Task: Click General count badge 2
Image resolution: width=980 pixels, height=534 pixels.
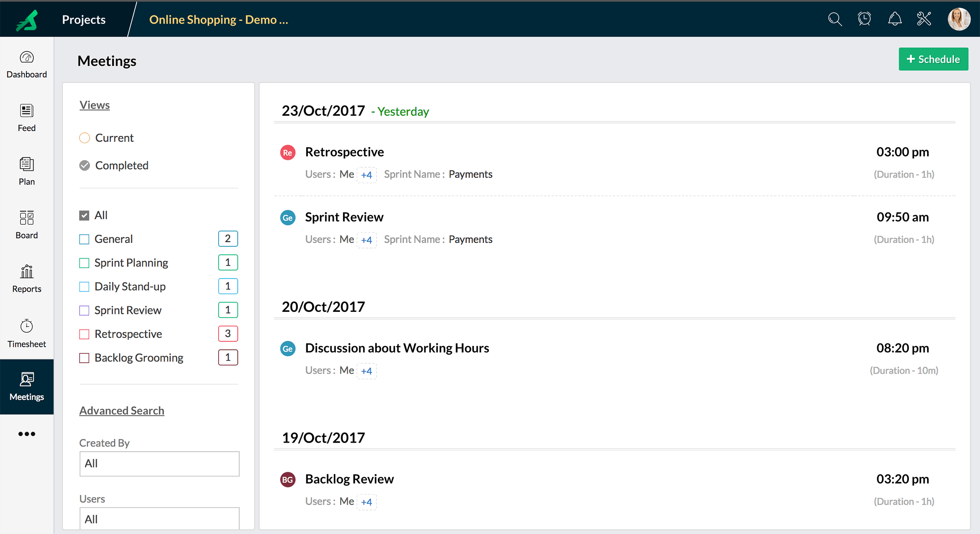Action: (228, 238)
